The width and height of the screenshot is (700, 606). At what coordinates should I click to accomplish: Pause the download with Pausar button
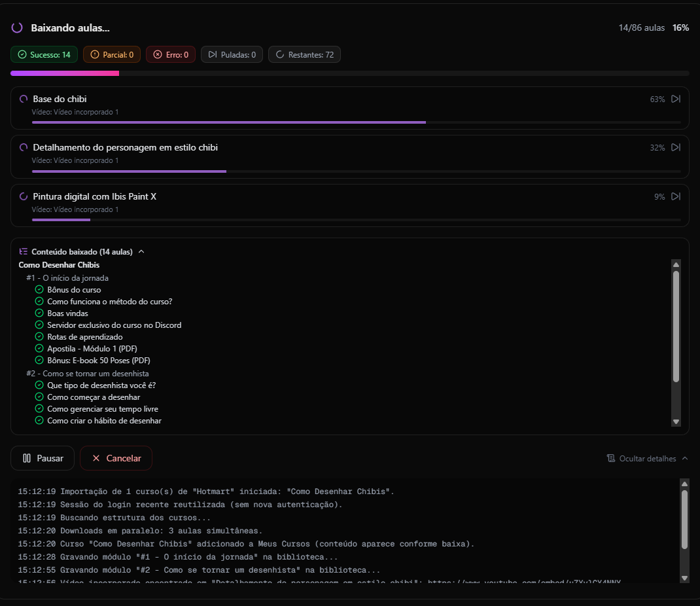(43, 458)
